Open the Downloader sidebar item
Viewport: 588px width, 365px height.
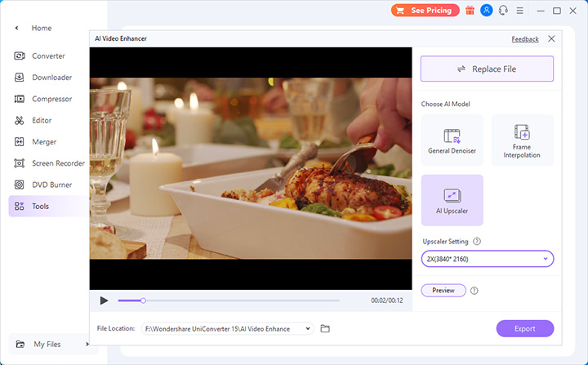coord(42,78)
